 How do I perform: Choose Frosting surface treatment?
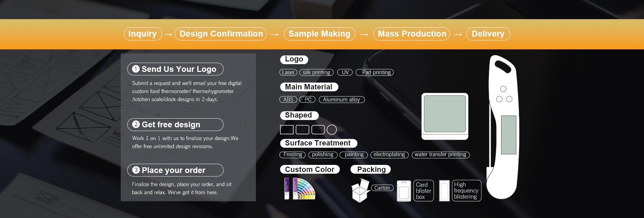click(292, 155)
